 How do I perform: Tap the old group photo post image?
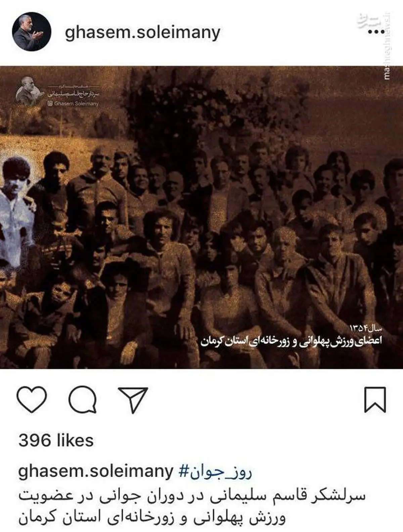pyautogui.click(x=201, y=217)
